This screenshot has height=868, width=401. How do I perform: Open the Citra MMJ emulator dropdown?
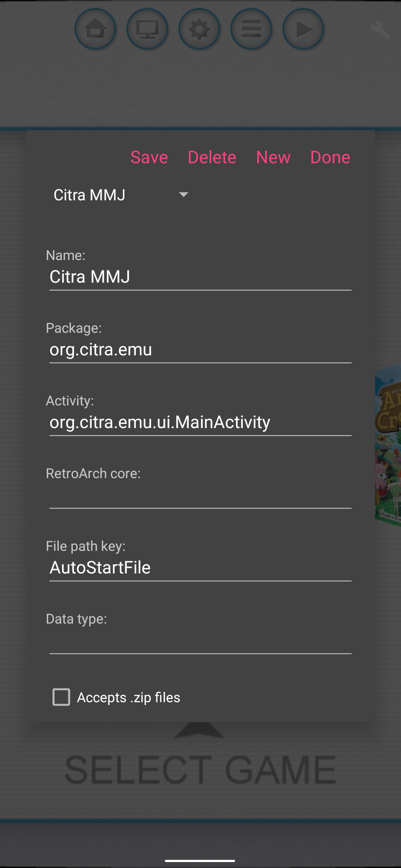point(119,194)
